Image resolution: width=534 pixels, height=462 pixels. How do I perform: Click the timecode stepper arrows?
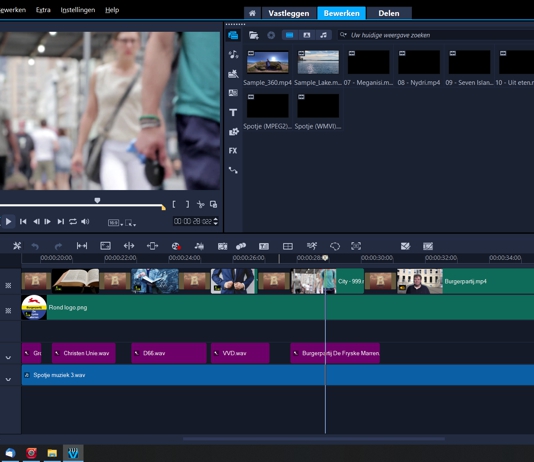(x=216, y=221)
